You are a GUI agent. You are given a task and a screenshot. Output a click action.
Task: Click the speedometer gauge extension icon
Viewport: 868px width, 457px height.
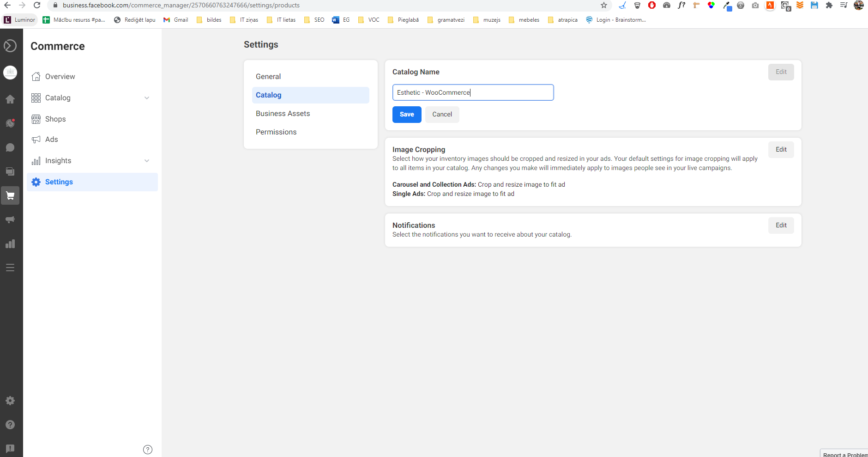tap(667, 5)
